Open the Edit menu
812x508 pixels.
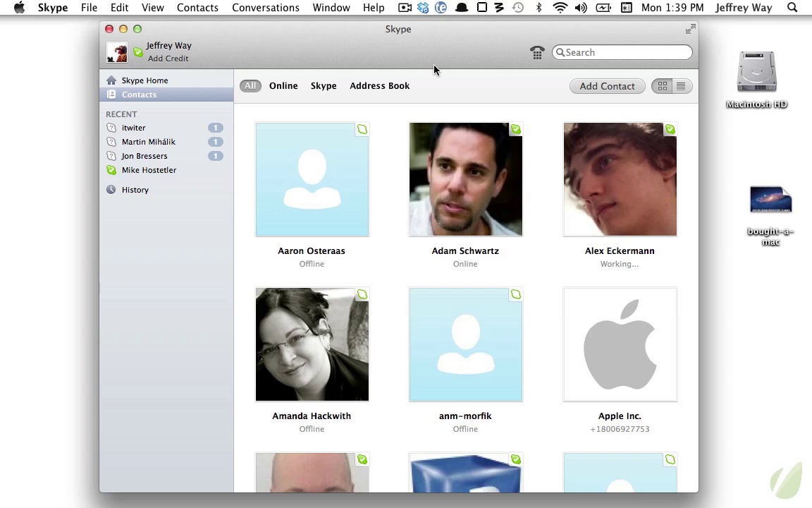pyautogui.click(x=119, y=7)
